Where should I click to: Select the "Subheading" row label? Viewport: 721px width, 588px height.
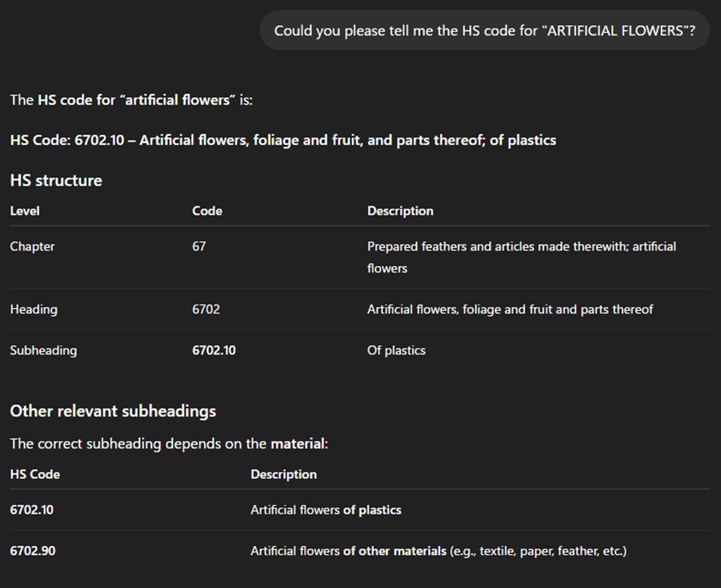point(43,350)
